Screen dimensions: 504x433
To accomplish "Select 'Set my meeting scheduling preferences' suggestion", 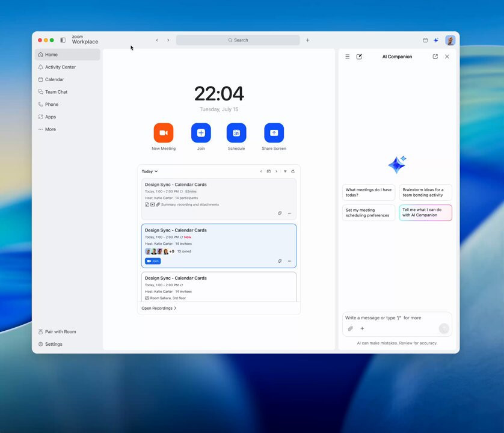I will coord(368,212).
